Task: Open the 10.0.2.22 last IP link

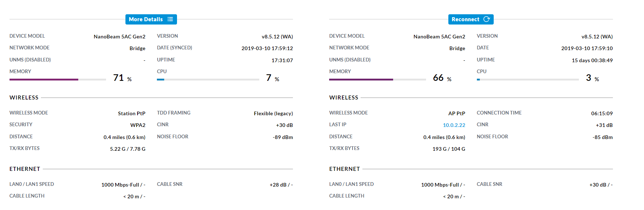Action: 454,125
